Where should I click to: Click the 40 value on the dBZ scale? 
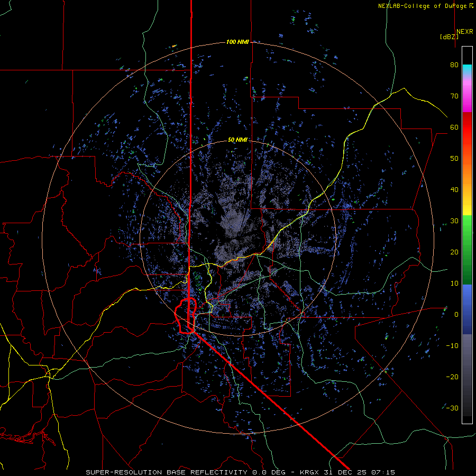point(454,190)
